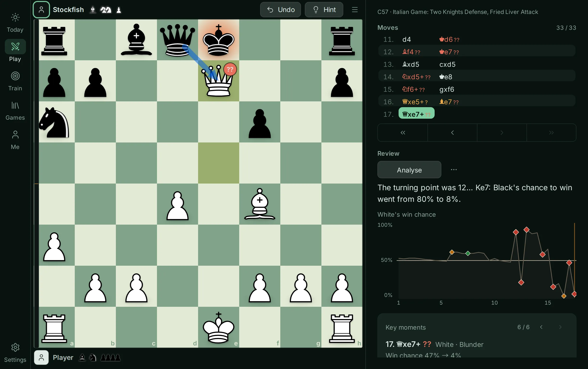Jump to the last move
Screen dimensions: 588x369
[x=551, y=133]
